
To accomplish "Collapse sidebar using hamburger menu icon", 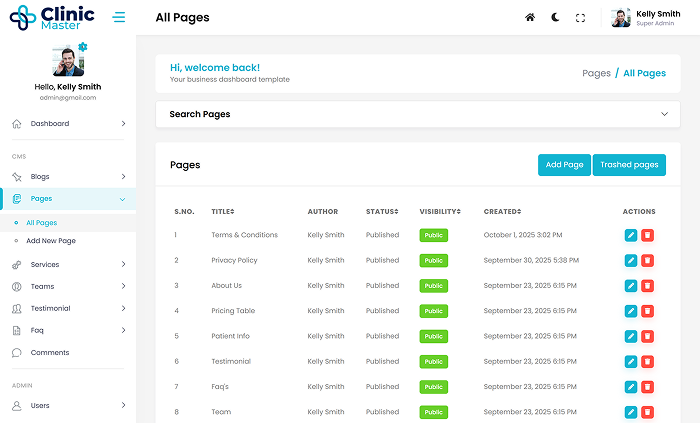I will (120, 17).
